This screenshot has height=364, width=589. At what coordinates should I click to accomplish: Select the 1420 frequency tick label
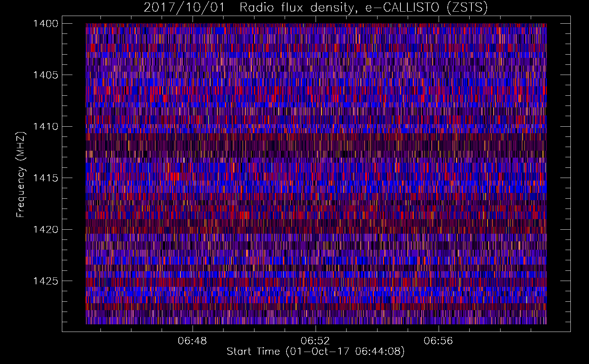tap(46, 230)
